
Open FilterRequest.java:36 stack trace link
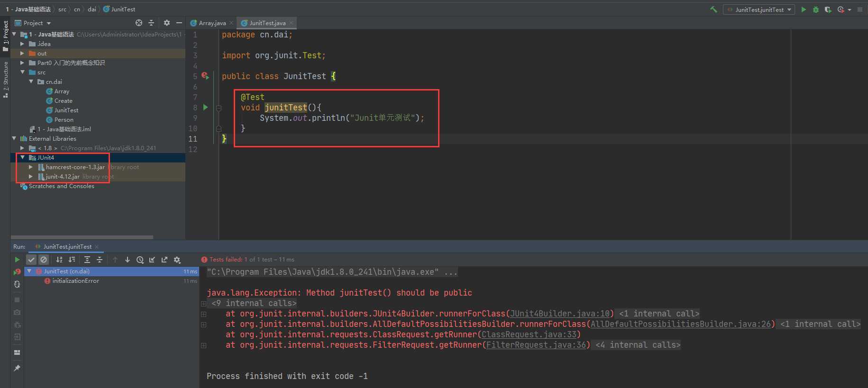tap(536, 345)
